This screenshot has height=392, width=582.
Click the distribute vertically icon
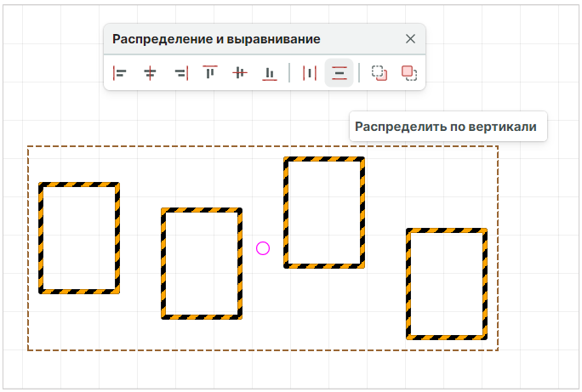click(x=339, y=72)
